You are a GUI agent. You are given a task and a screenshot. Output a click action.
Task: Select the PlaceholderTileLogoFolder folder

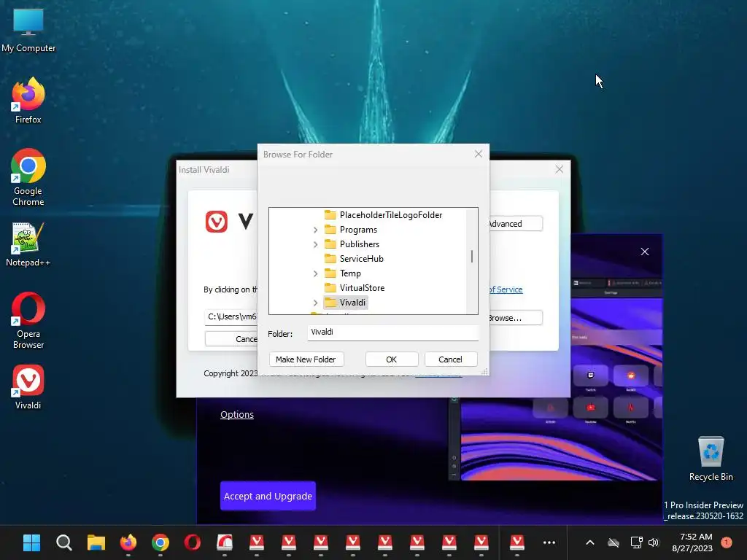(391, 215)
